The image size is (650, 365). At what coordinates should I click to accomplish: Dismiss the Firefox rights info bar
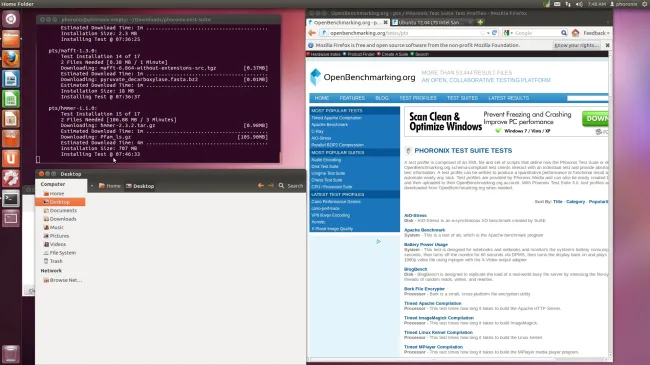pos(607,45)
